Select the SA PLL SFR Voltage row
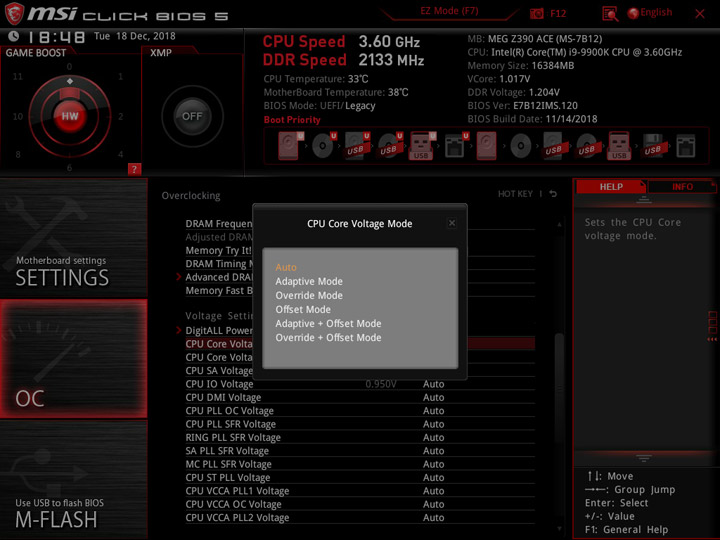The height and width of the screenshot is (540, 720). [360, 451]
